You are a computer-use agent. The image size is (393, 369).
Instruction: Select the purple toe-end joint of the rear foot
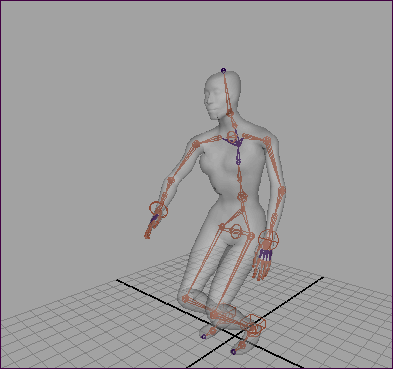(x=204, y=337)
